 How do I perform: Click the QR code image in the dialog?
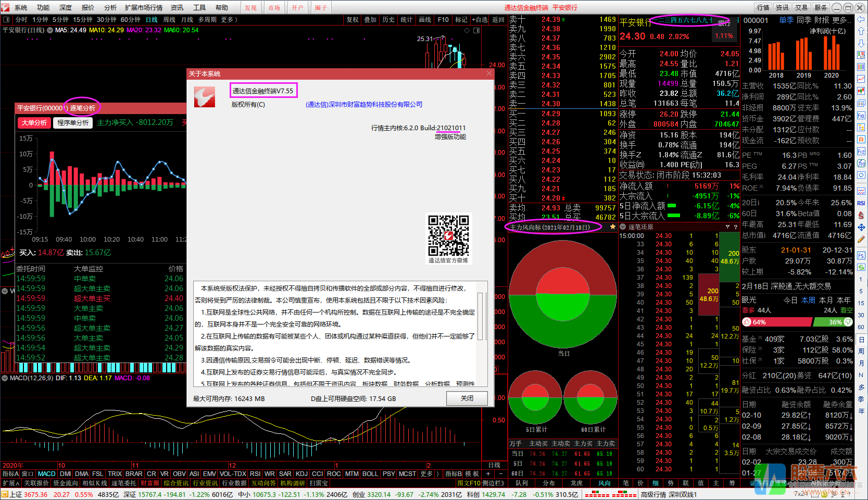tap(448, 235)
